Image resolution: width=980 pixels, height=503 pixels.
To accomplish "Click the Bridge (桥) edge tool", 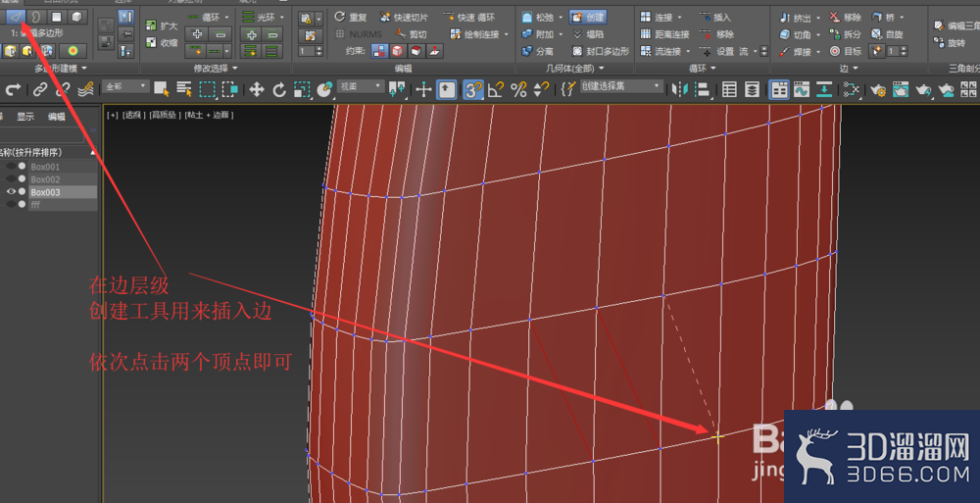I will (884, 18).
